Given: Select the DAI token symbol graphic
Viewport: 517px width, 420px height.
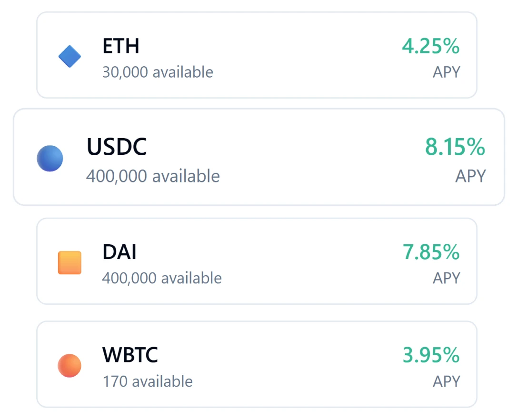Looking at the screenshot, I should coord(70,261).
